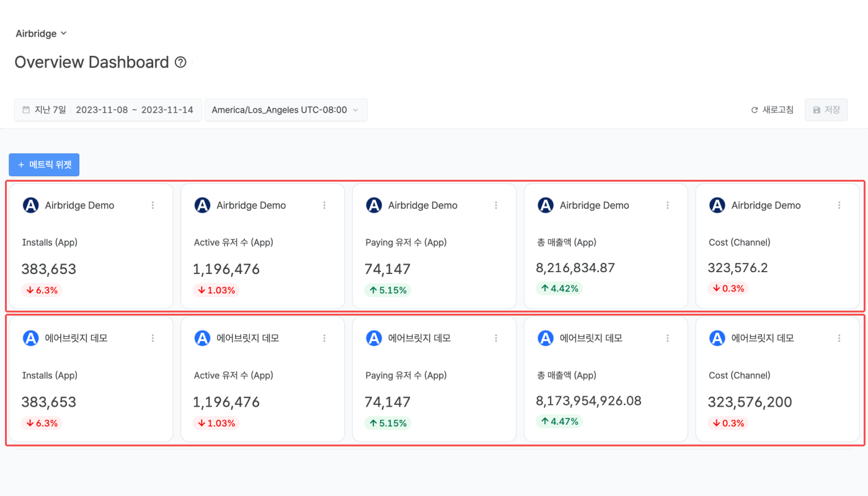This screenshot has height=496, width=868.
Task: Open the help icon beside Overview Dashboard
Action: coord(180,62)
